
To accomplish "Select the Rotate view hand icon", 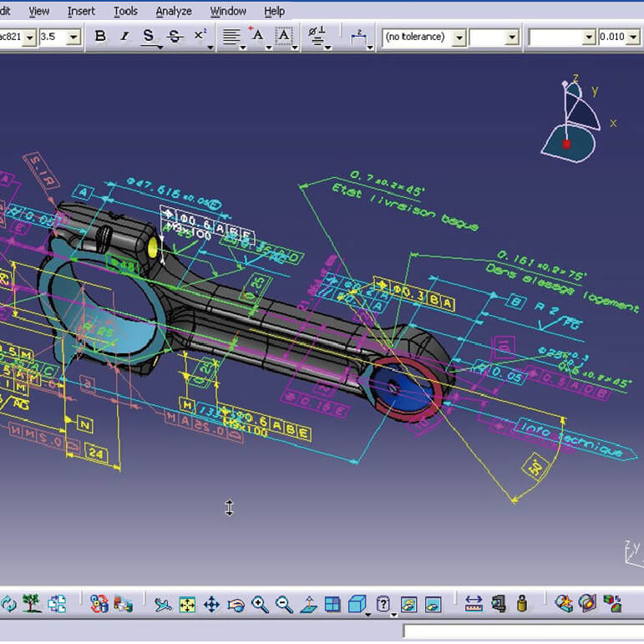I will point(236,605).
